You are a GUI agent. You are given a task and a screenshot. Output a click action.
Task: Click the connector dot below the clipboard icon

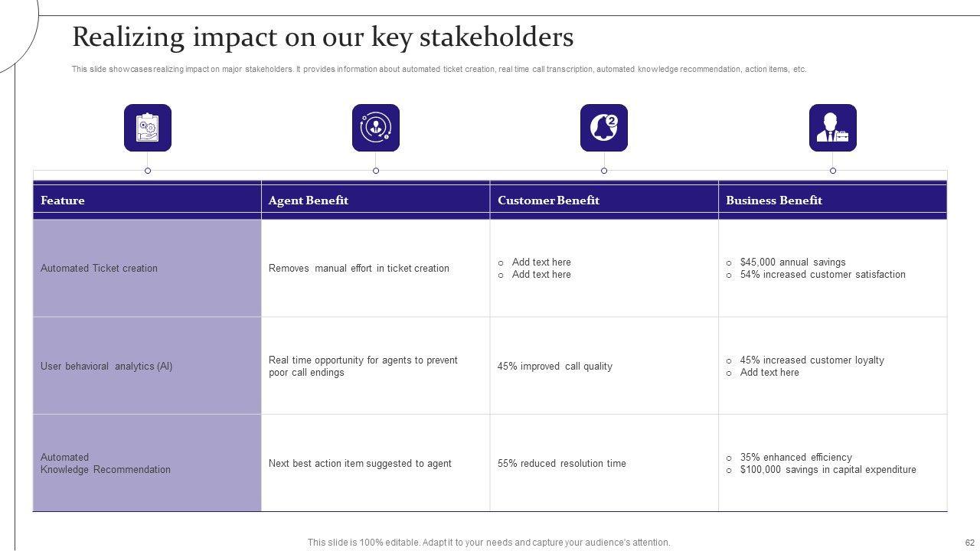click(148, 171)
